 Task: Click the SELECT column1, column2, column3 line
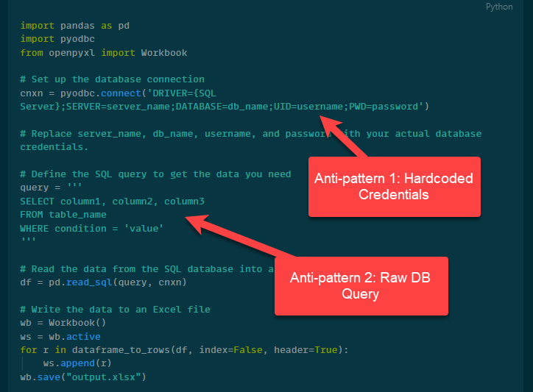(x=112, y=201)
